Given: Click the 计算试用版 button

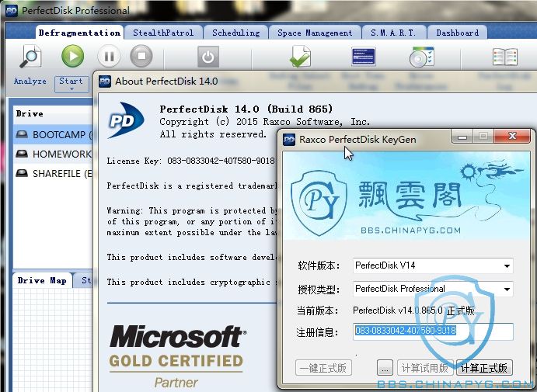Looking at the screenshot, I should tap(425, 368).
